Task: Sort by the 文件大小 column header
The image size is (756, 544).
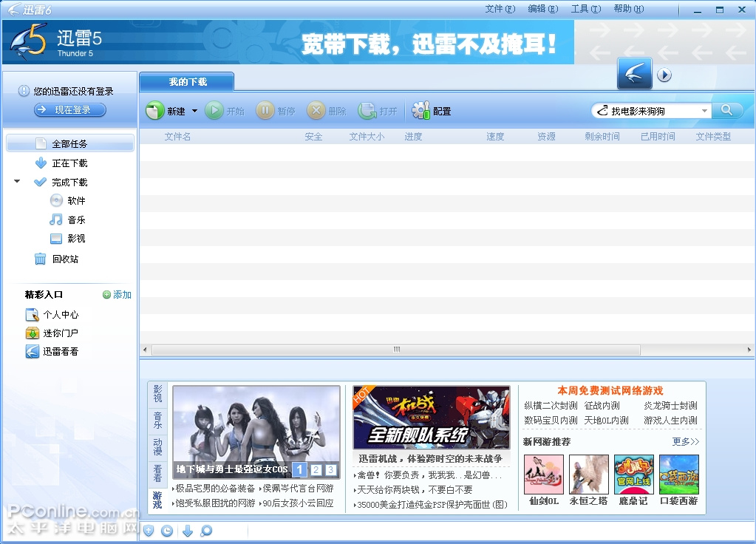Action: coord(367,137)
